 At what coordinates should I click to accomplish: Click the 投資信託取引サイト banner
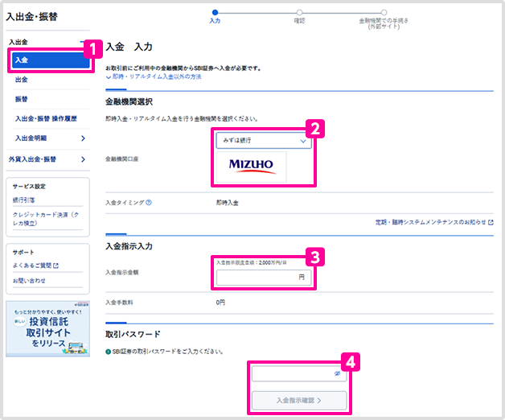tap(47, 329)
